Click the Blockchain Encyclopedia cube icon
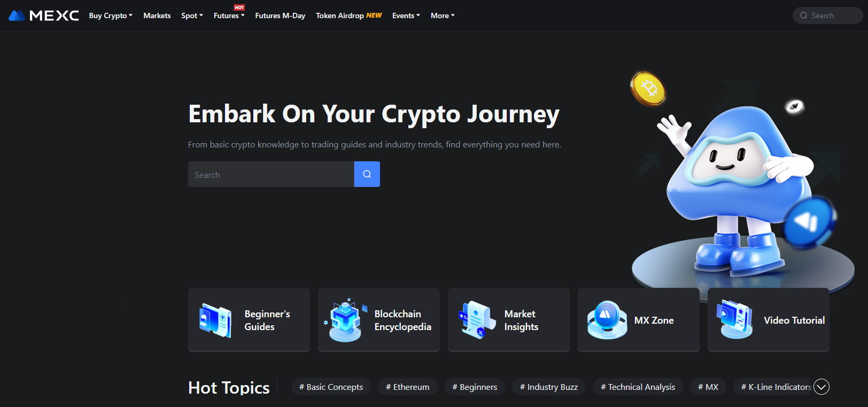Viewport: 868px width, 407px height. coord(345,320)
